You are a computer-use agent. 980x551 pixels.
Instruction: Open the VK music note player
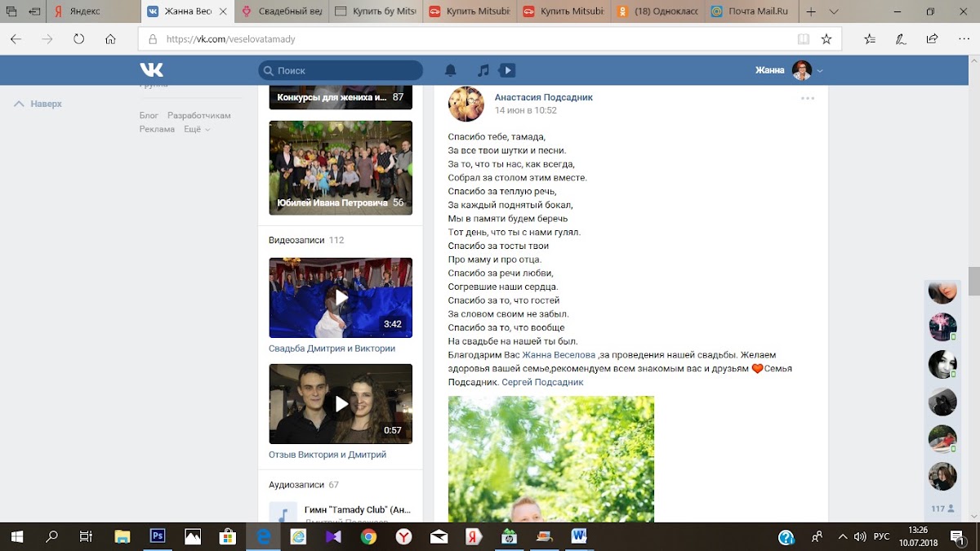[x=483, y=70]
